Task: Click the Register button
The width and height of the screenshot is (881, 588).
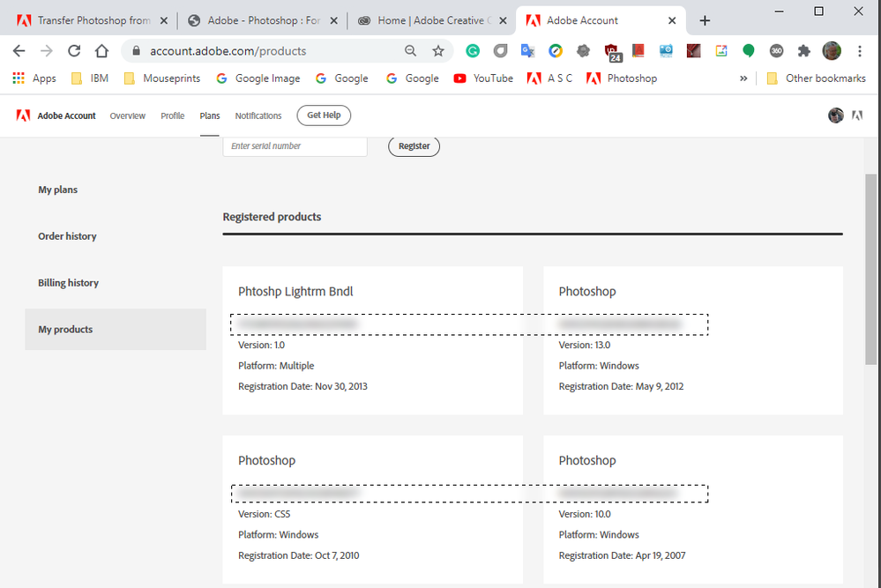Action: [414, 146]
